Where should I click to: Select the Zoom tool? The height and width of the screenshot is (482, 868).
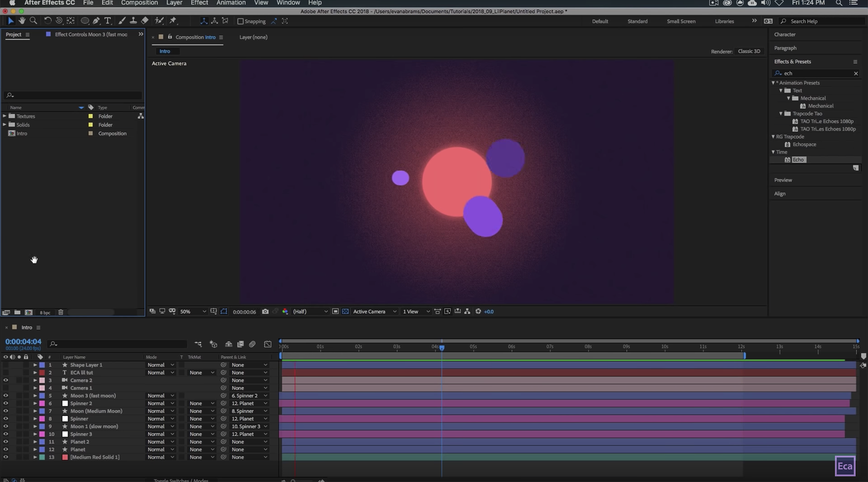pyautogui.click(x=33, y=21)
